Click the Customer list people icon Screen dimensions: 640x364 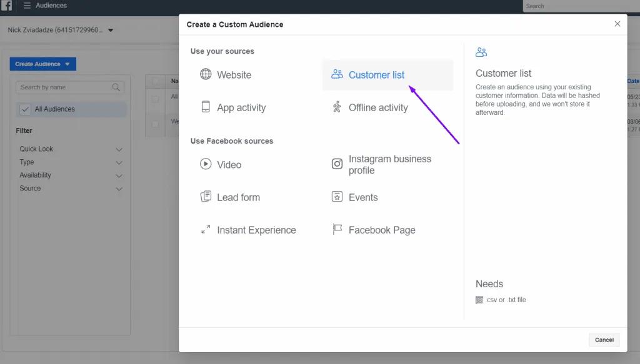(x=337, y=74)
